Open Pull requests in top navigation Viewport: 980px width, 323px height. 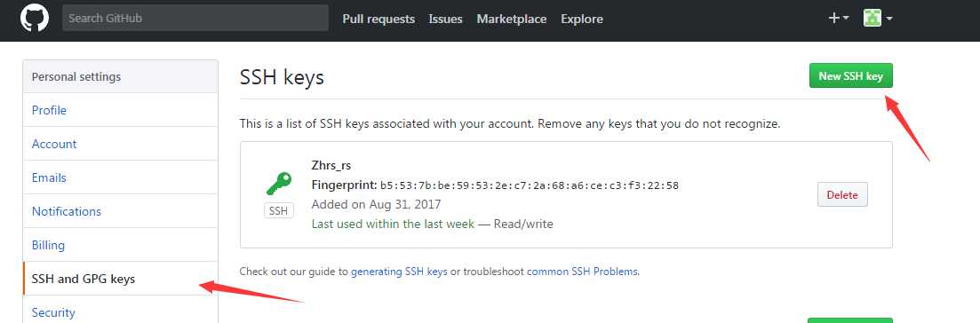378,19
